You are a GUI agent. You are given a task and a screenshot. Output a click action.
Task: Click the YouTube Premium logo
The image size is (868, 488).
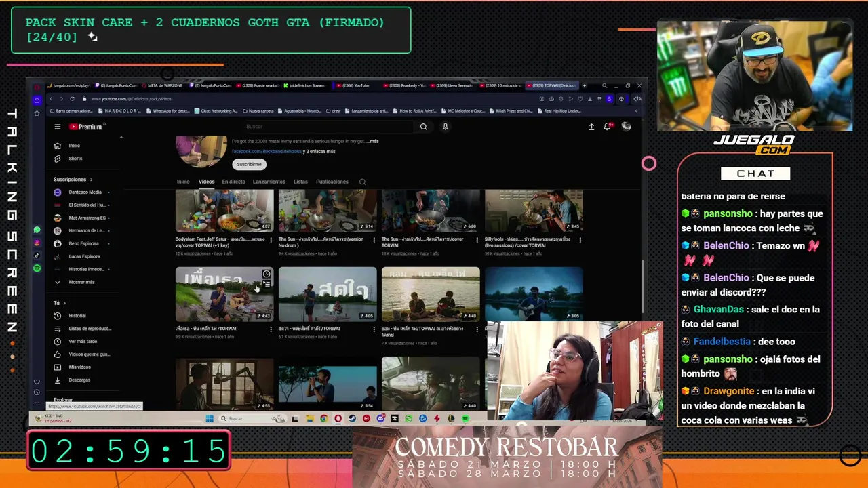click(85, 127)
